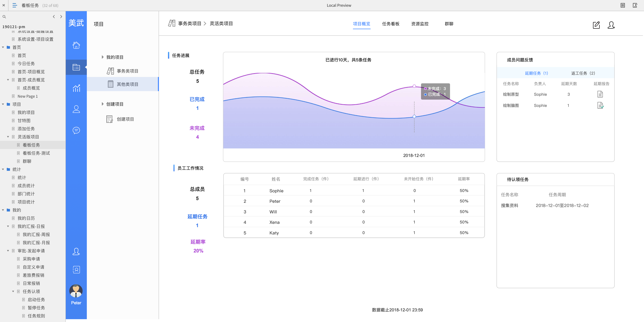Viewport: 644px width, 322px height.
Task: Select the project list icon in blue sidebar
Action: [x=76, y=67]
